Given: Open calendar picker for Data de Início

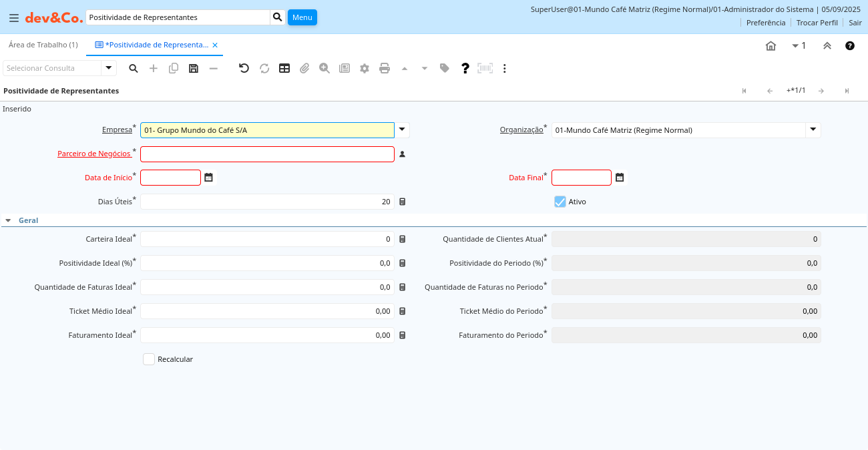Looking at the screenshot, I should [x=209, y=178].
